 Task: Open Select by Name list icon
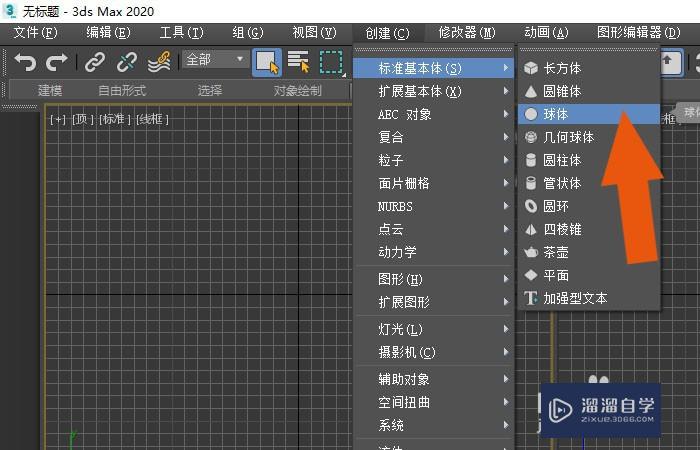click(299, 62)
